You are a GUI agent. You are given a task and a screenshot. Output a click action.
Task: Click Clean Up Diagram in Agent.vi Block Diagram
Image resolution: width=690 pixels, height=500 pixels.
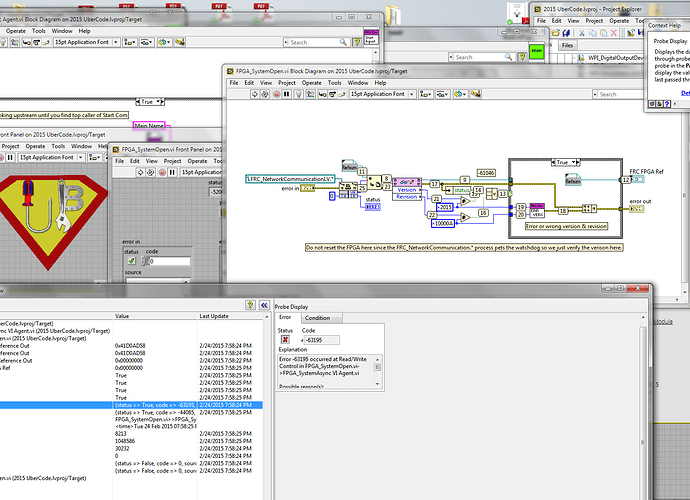pyautogui.click(x=180, y=42)
